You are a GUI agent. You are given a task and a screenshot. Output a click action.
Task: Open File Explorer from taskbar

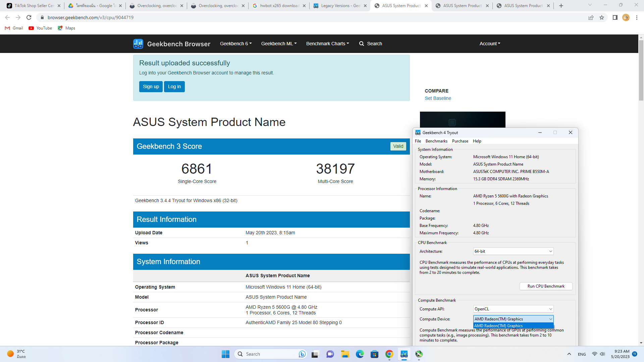[345, 354]
